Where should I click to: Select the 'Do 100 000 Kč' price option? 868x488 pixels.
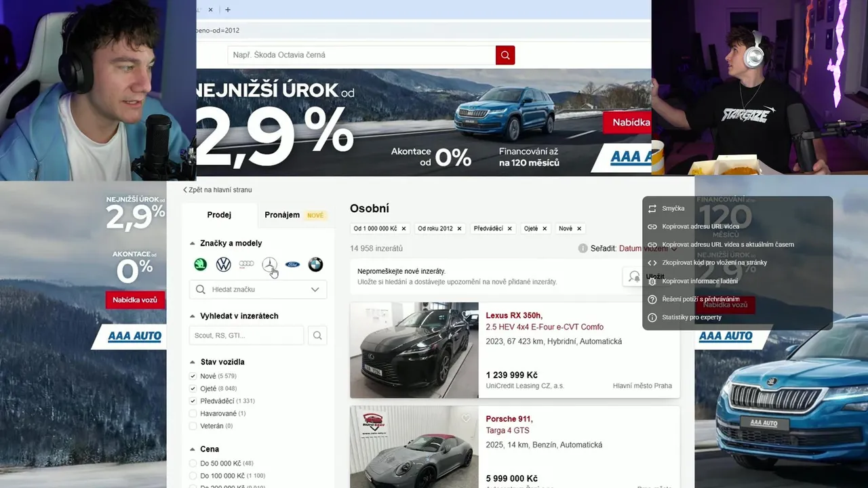point(193,476)
